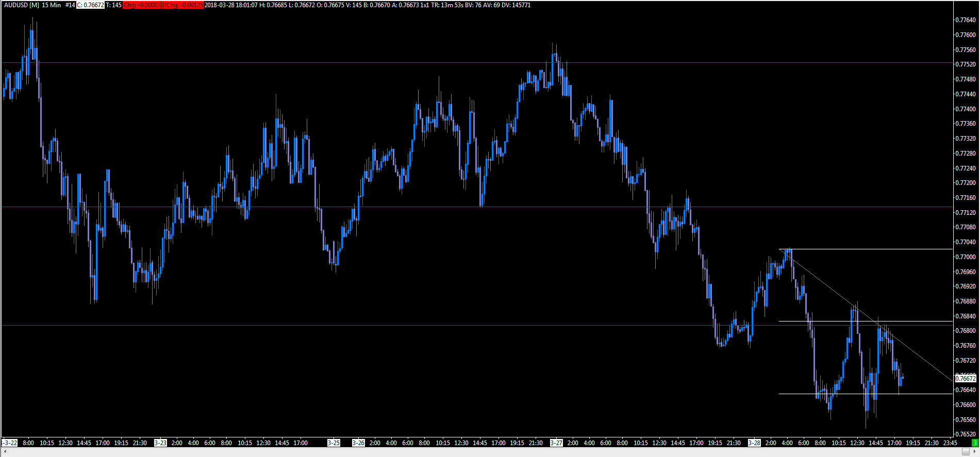The image size is (980, 457).
Task: Click the '#14' chart number in the header
Action: tap(70, 5)
